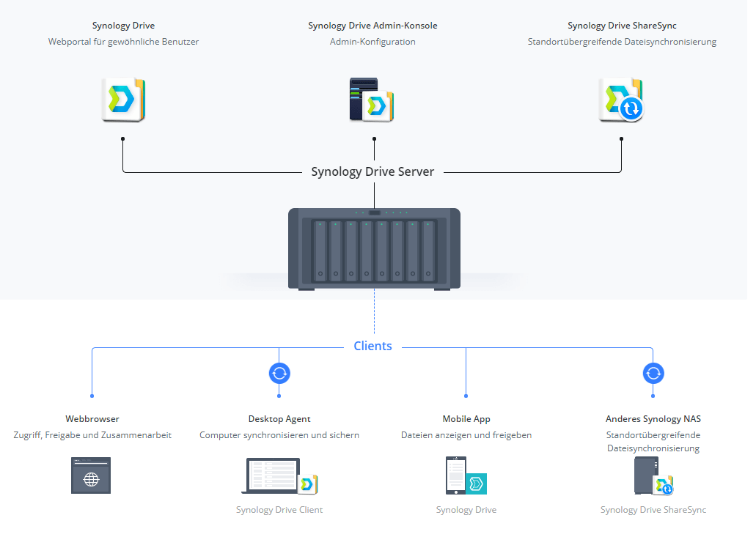Click the 'Anderes Synology NAS' heading
756x537 pixels.
pyautogui.click(x=653, y=419)
